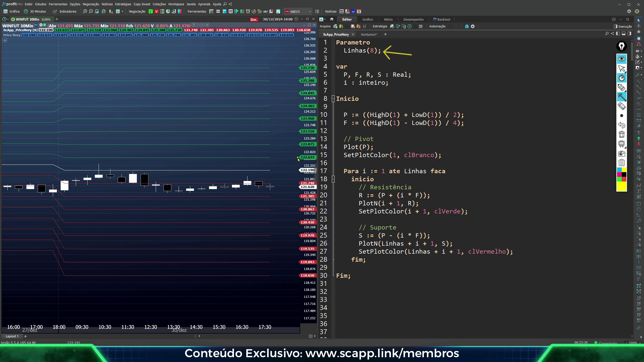The height and width of the screenshot is (362, 644).
Task: Open the pie chart position icon
Action: (x=168, y=11)
